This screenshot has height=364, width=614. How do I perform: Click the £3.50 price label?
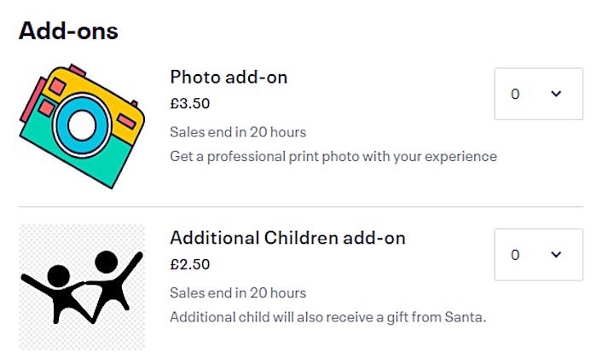point(190,103)
